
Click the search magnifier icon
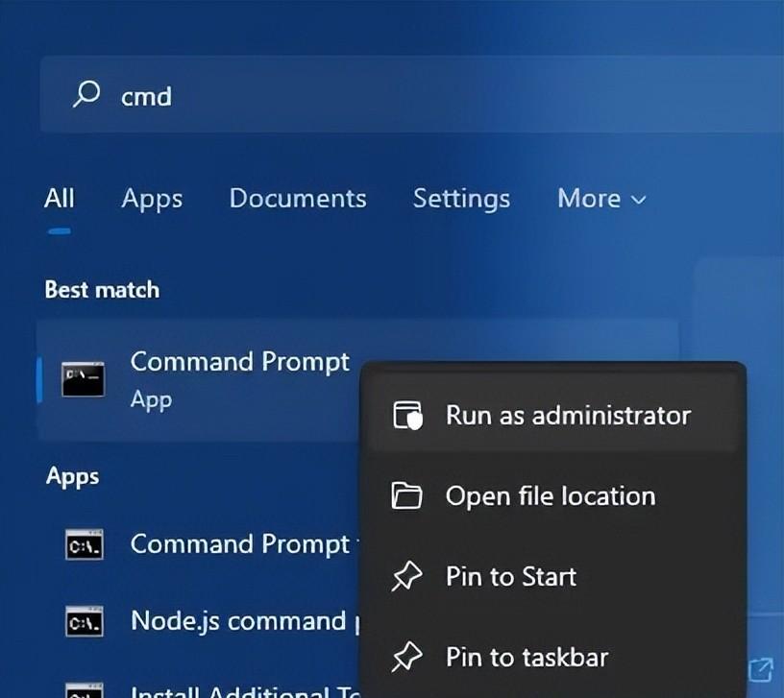click(86, 93)
